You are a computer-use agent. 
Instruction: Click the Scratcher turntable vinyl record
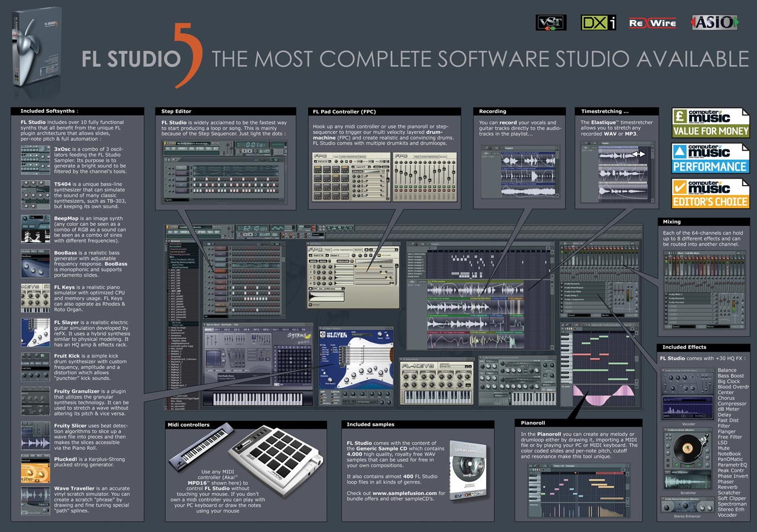[x=687, y=448]
